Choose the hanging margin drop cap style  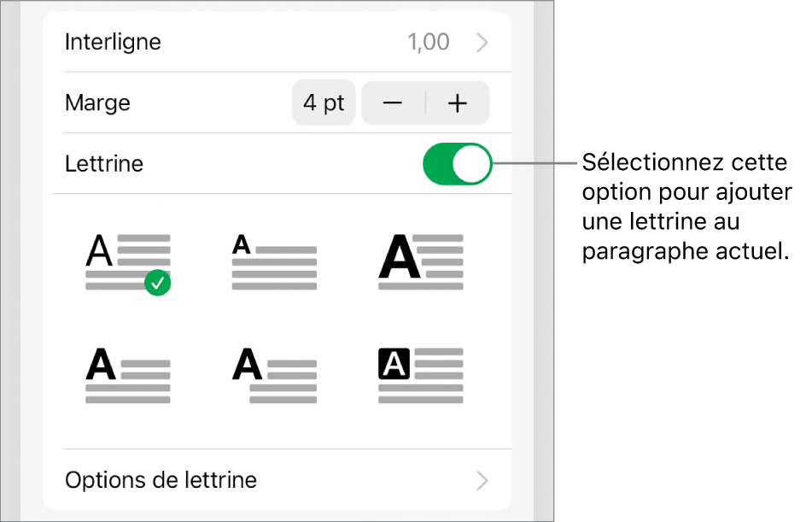(x=274, y=375)
